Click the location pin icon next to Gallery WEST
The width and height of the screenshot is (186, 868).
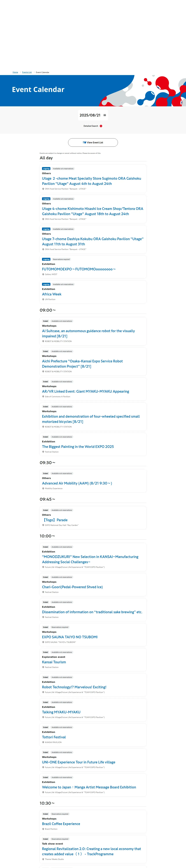43,274
